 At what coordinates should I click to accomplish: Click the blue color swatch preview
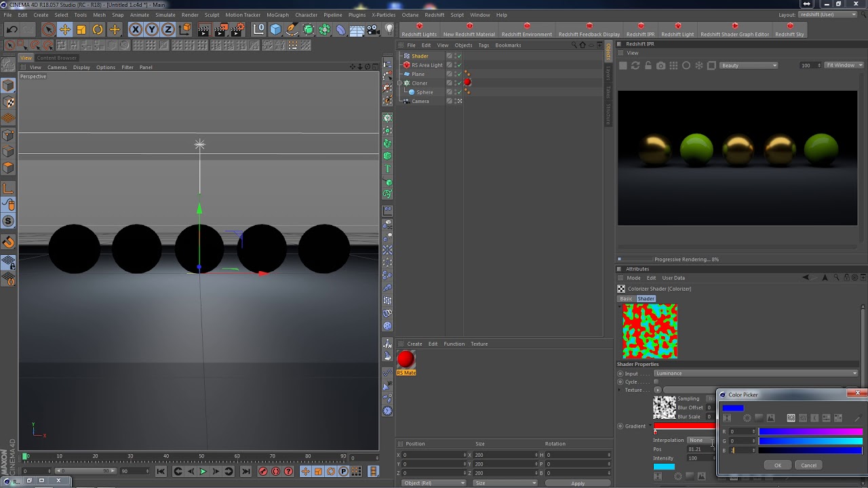coord(733,408)
